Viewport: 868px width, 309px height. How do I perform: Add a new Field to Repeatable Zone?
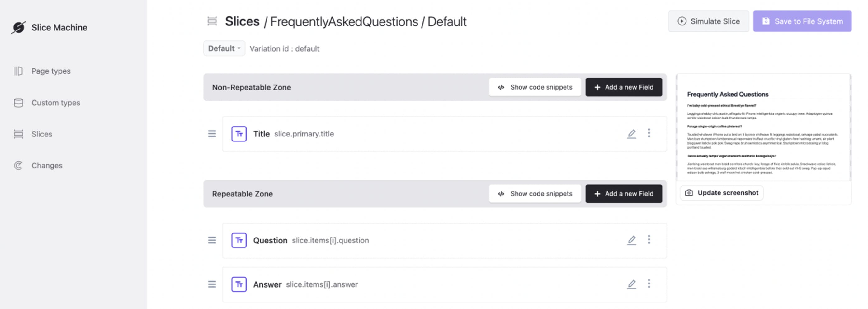click(623, 194)
